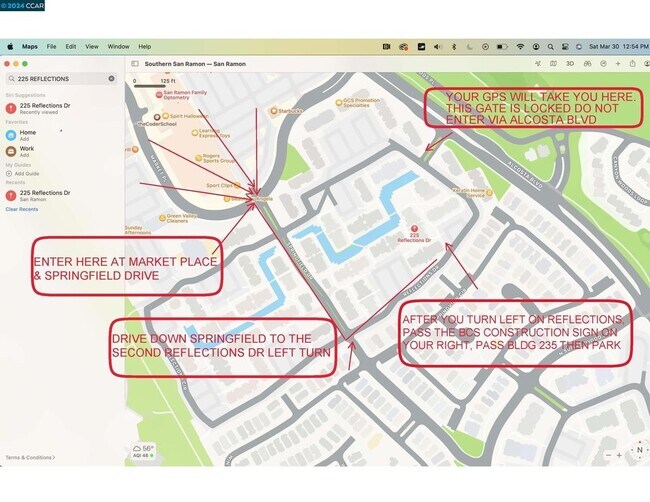Viewport: 650px width, 502px height.
Task: Click the menu bar date and time
Action: click(619, 47)
